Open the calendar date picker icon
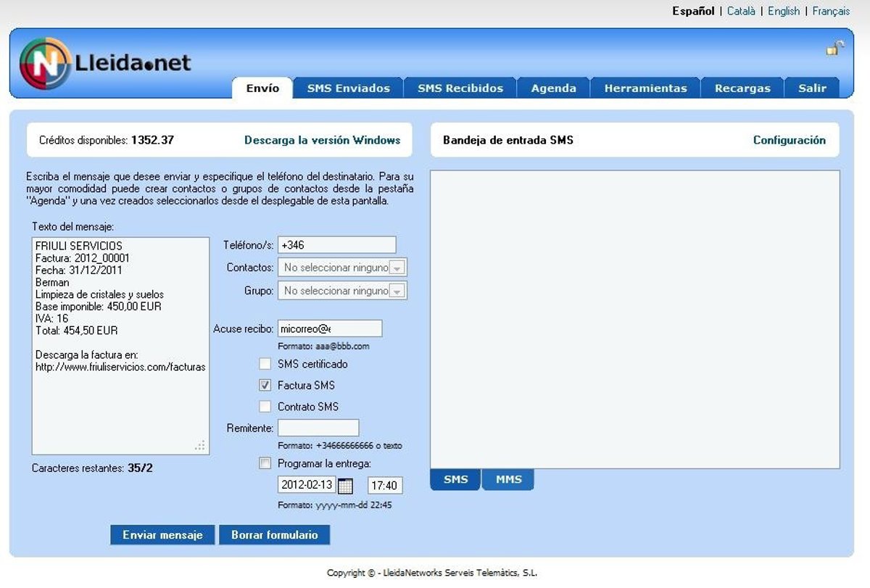The image size is (870, 588). [346, 486]
